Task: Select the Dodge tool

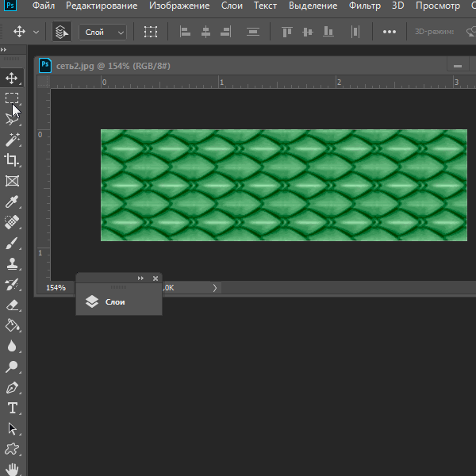Action: tap(12, 367)
